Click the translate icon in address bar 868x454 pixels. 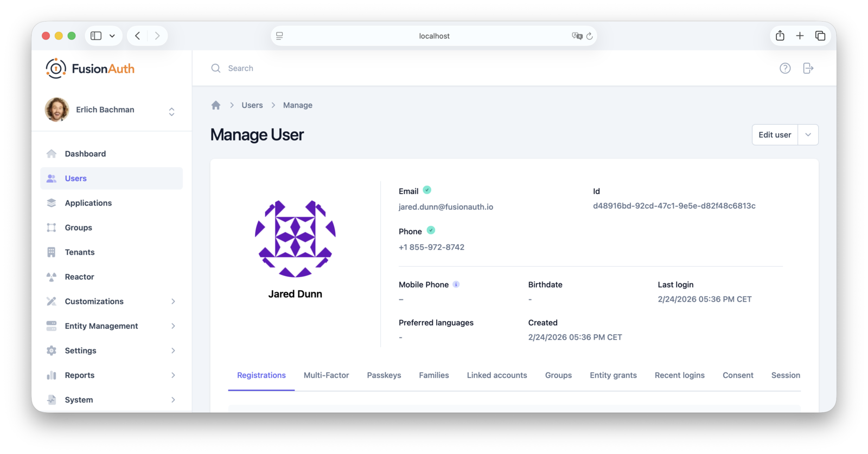(576, 36)
